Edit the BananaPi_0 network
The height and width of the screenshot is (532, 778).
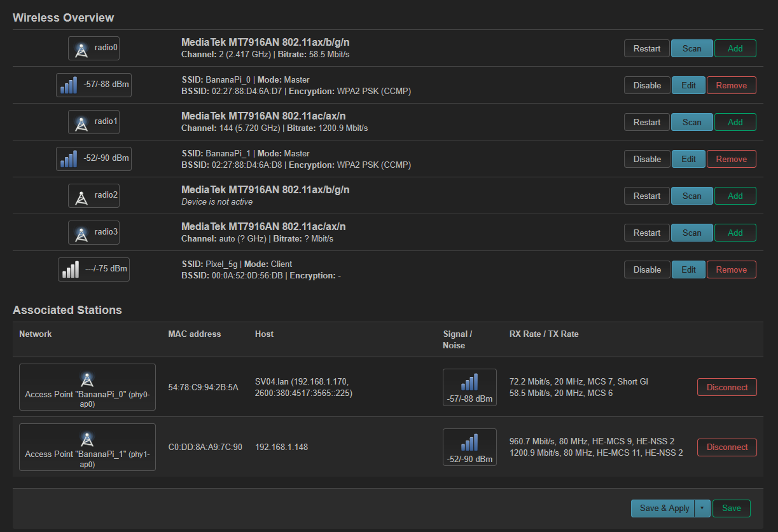point(689,85)
